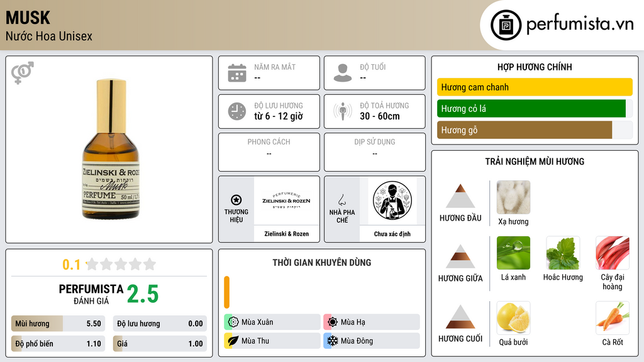Viewport: 644px width, 362px height.
Task: Select the Cà Rốt note image
Action: tap(613, 317)
